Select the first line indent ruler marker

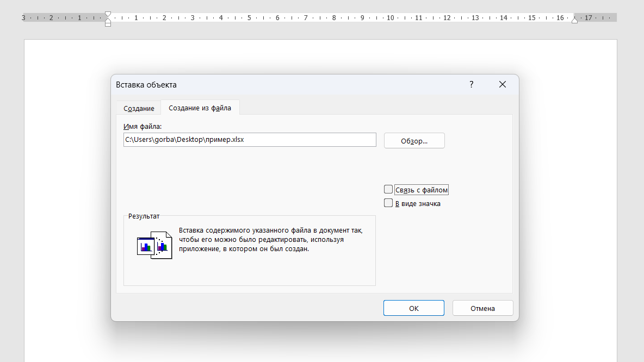(108, 14)
